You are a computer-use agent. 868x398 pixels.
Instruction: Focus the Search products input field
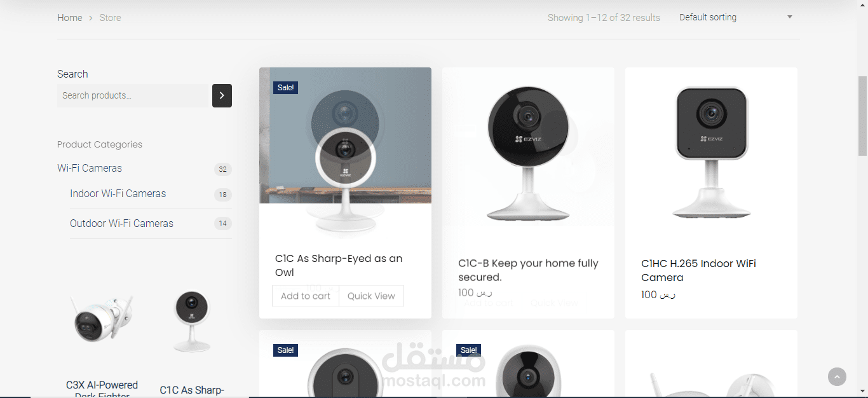click(134, 95)
